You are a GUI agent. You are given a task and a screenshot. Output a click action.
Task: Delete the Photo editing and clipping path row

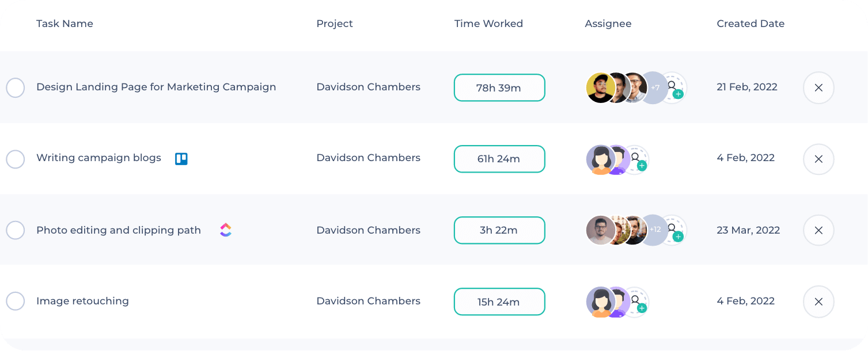pyautogui.click(x=818, y=230)
